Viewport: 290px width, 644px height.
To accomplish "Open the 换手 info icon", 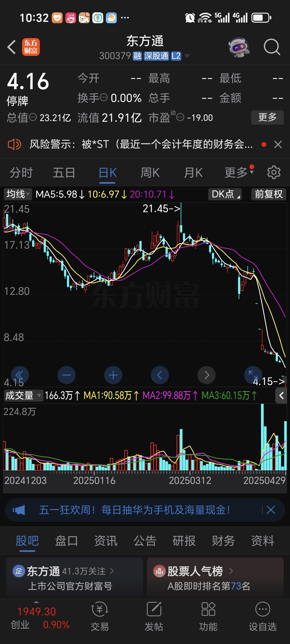I will [103, 97].
